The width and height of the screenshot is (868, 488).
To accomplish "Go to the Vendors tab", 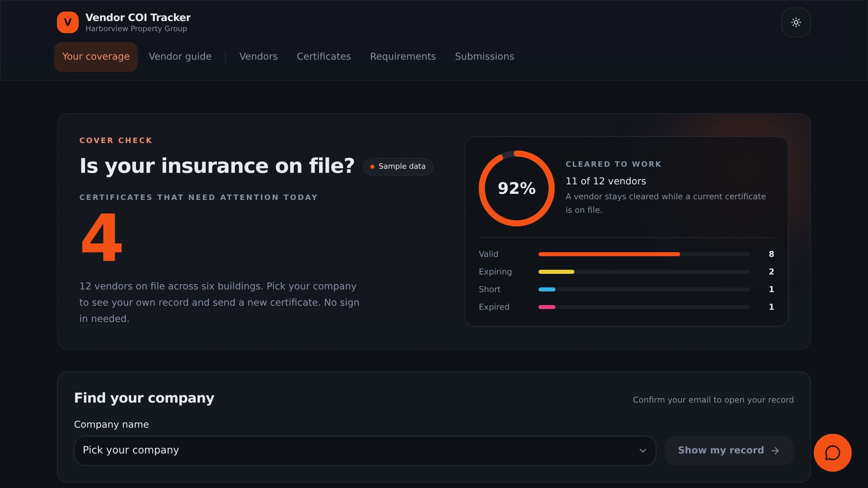I will 258,57.
